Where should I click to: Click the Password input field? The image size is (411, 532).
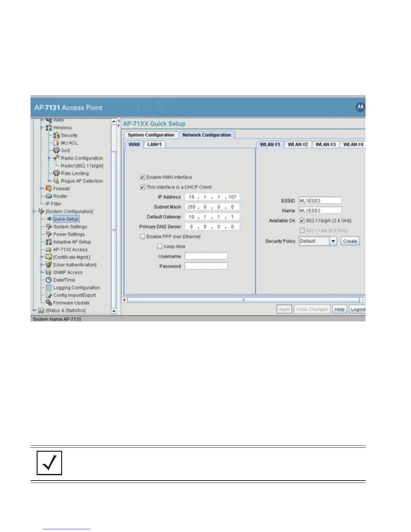coord(206,266)
